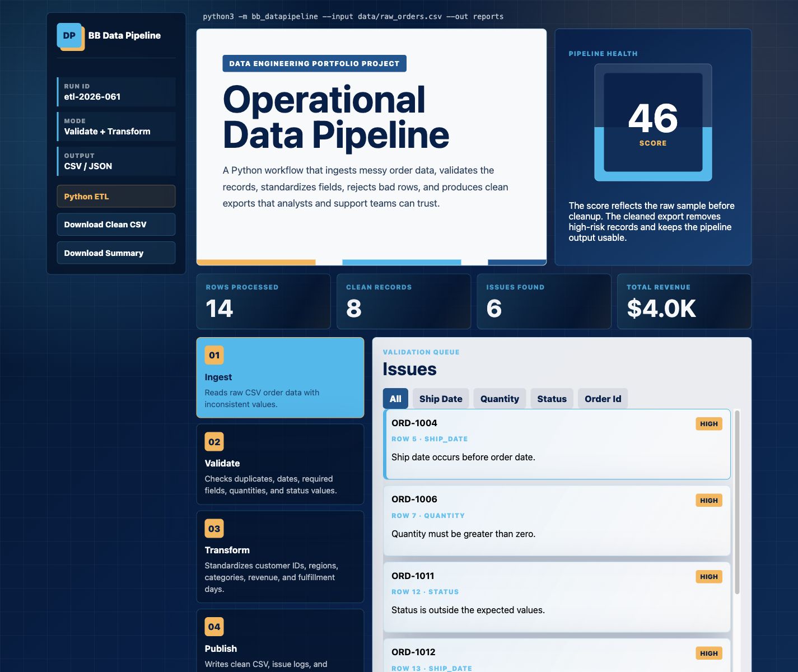Select the Validate pipeline step card
This screenshot has height=672, width=798.
280,464
